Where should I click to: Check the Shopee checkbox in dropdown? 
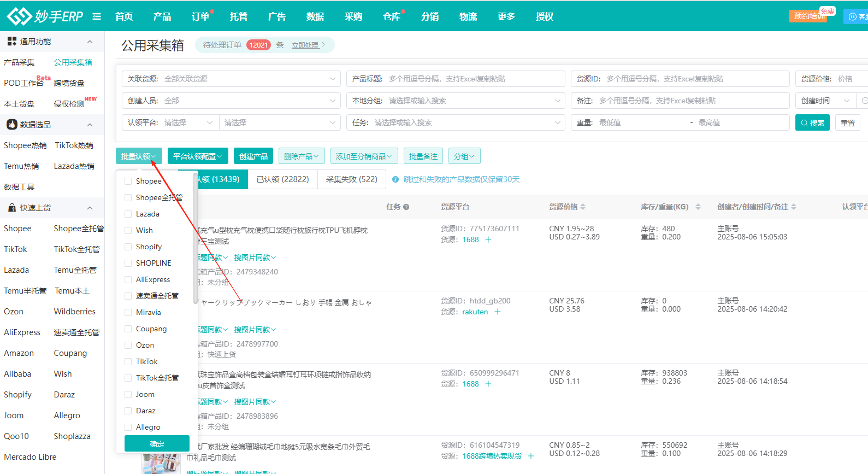(128, 181)
